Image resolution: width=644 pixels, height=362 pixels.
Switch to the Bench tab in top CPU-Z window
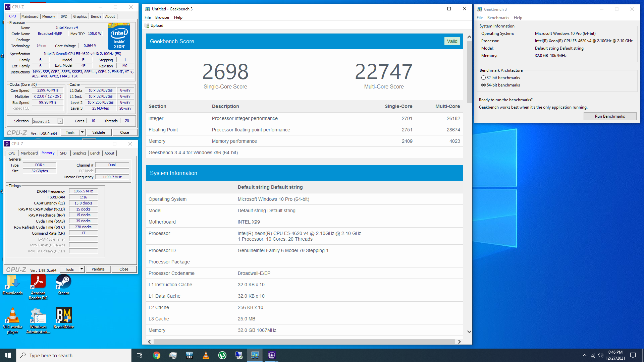(96, 16)
